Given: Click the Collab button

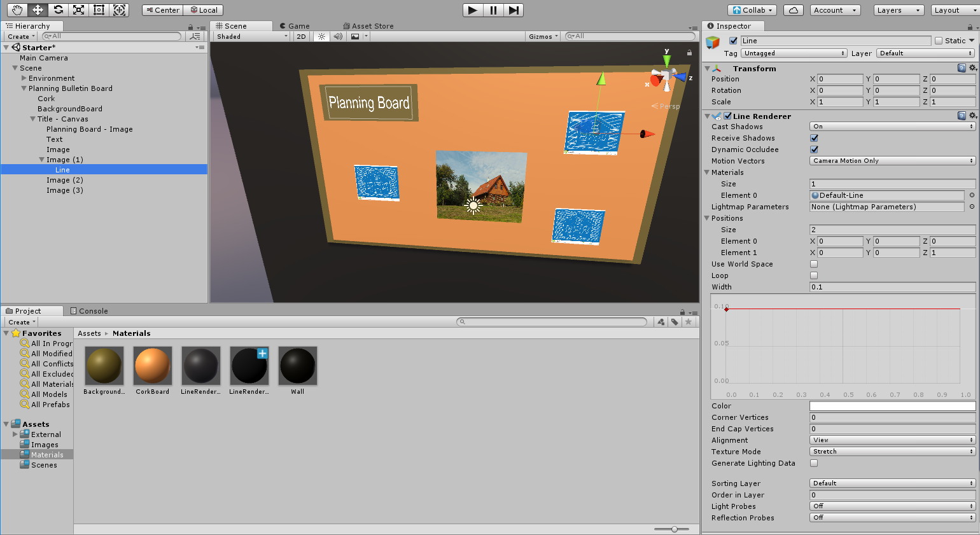Looking at the screenshot, I should point(753,10).
